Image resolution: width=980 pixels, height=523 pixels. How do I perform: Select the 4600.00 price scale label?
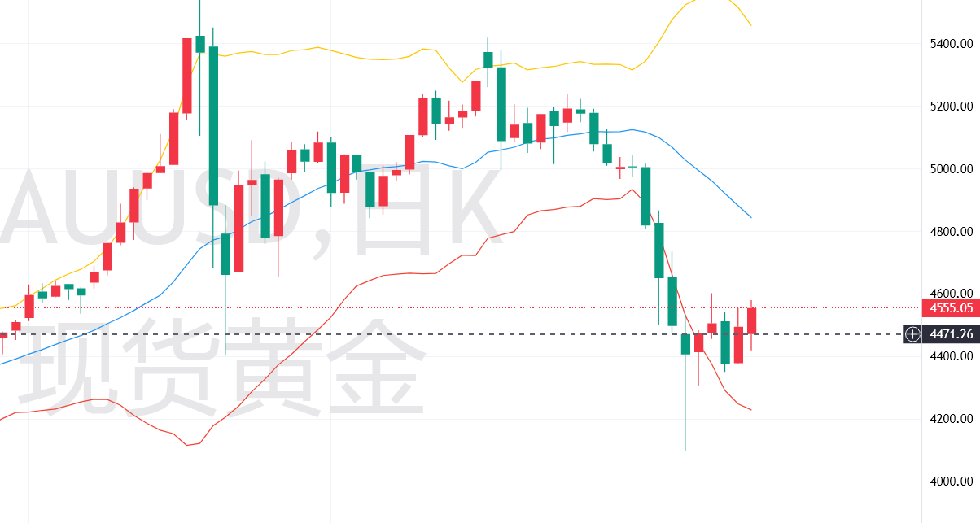point(952,294)
